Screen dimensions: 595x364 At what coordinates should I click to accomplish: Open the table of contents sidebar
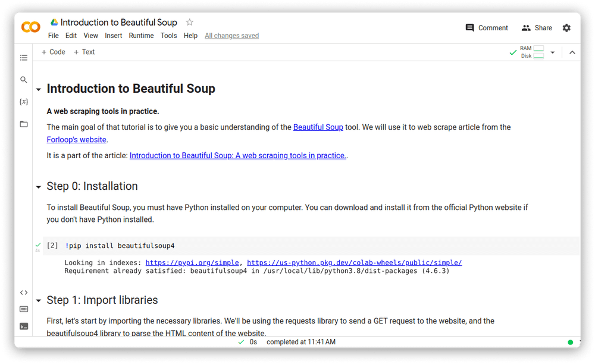[x=24, y=58]
